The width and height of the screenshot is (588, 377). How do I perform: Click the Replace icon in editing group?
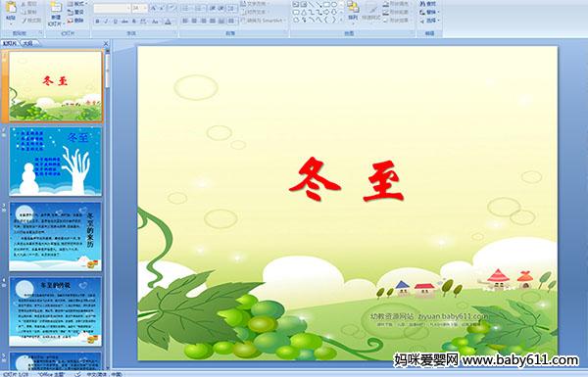pyautogui.click(x=428, y=12)
